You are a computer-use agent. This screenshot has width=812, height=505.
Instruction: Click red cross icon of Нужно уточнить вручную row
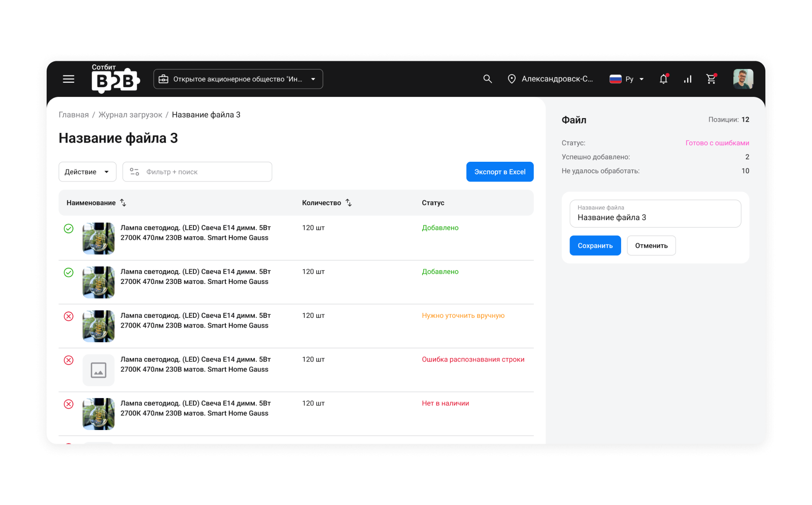click(69, 316)
